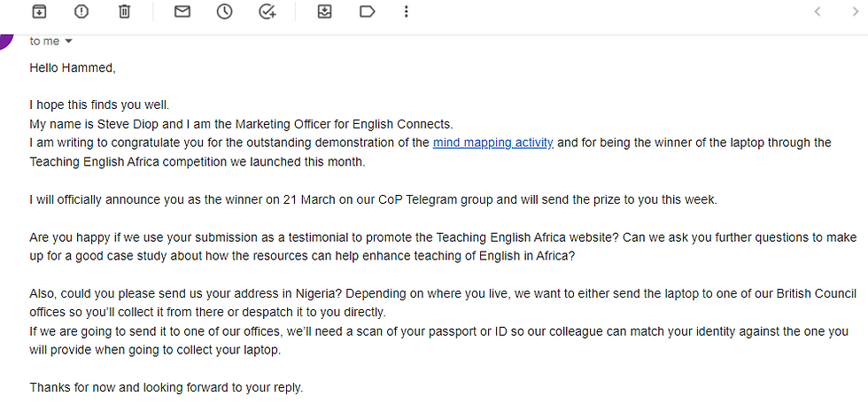Viewport: 868px width, 404px height.
Task: Archive this email with the archive icon
Action: coord(39,12)
